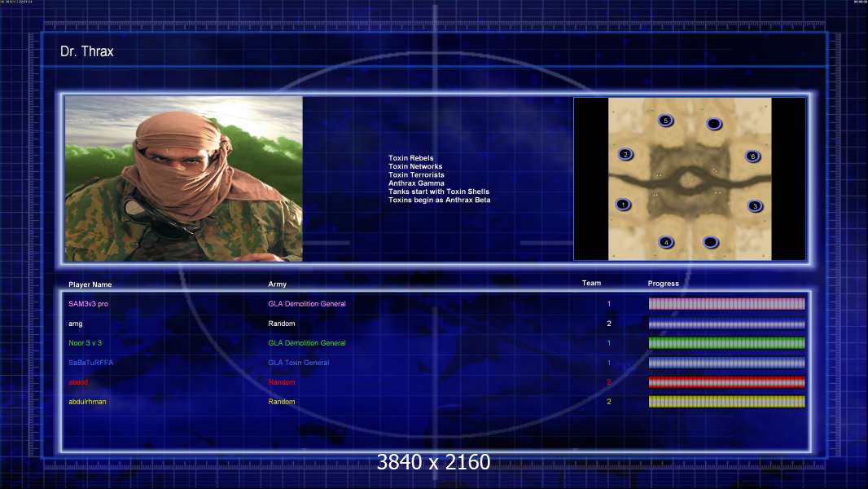Image resolution: width=868 pixels, height=489 pixels.
Task: Select the red player name in fifth row
Action: (78, 382)
